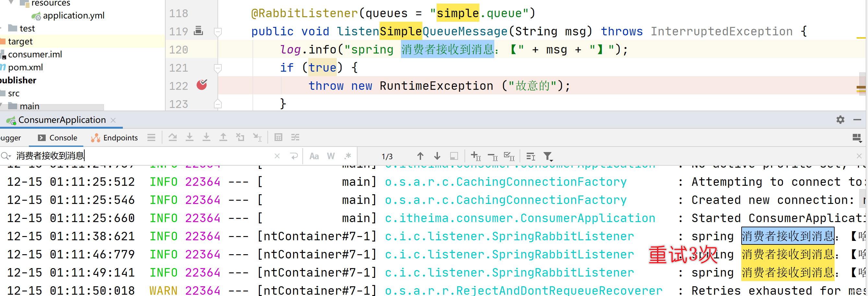Click the fold end marker on line 123

(x=218, y=104)
